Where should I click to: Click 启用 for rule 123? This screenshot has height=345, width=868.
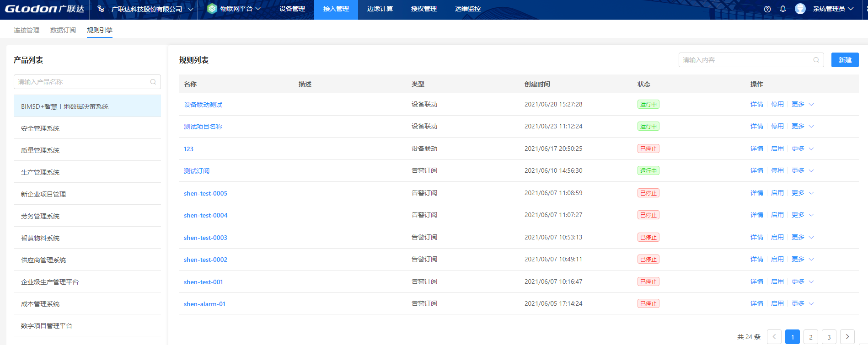coord(777,149)
